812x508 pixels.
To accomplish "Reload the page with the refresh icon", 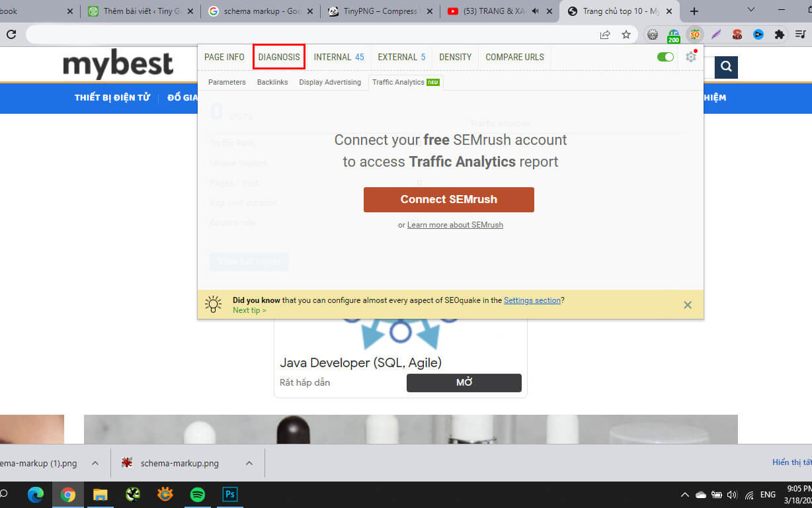I will click(11, 34).
